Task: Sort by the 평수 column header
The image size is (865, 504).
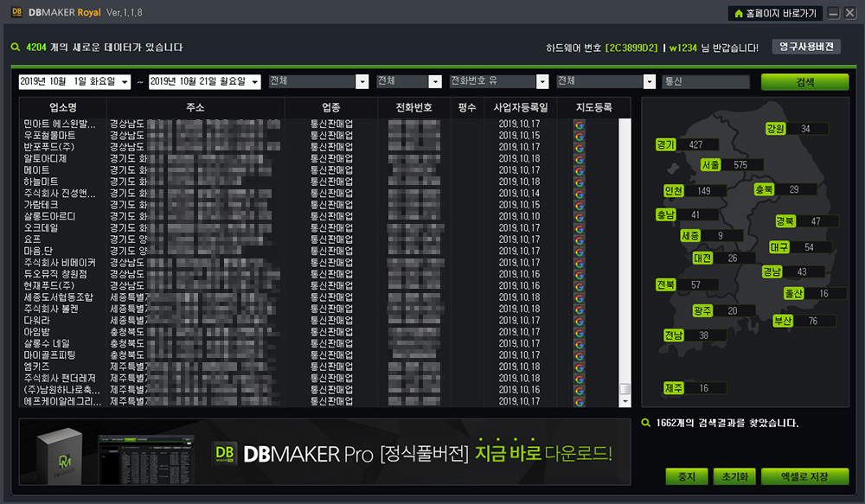Action: 467,107
